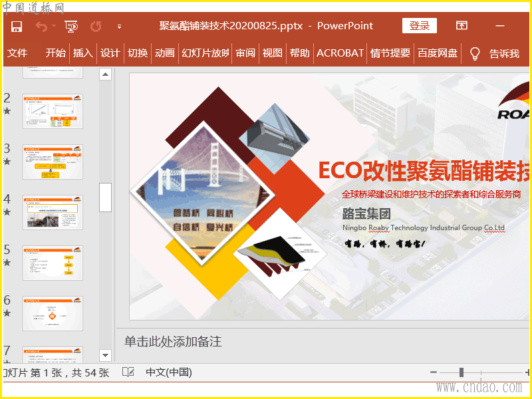
Task: Click the animation star under slide 5
Action: pos(7,262)
